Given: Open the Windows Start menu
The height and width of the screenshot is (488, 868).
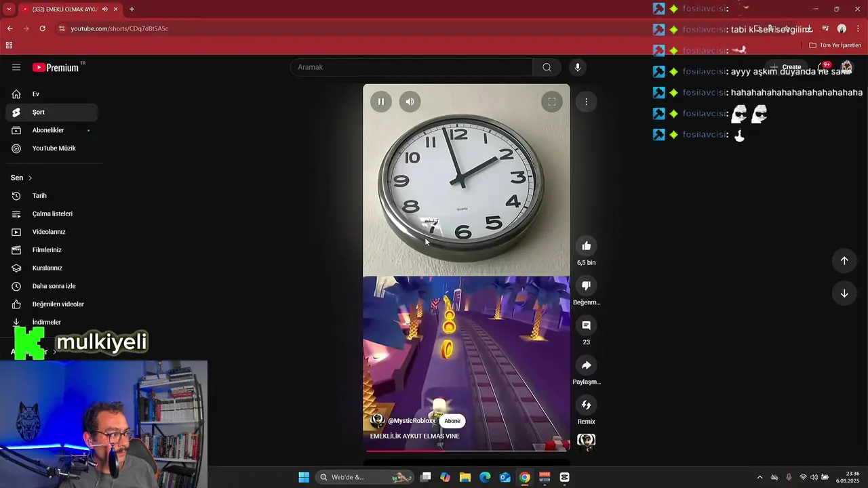Looking at the screenshot, I should (304, 477).
